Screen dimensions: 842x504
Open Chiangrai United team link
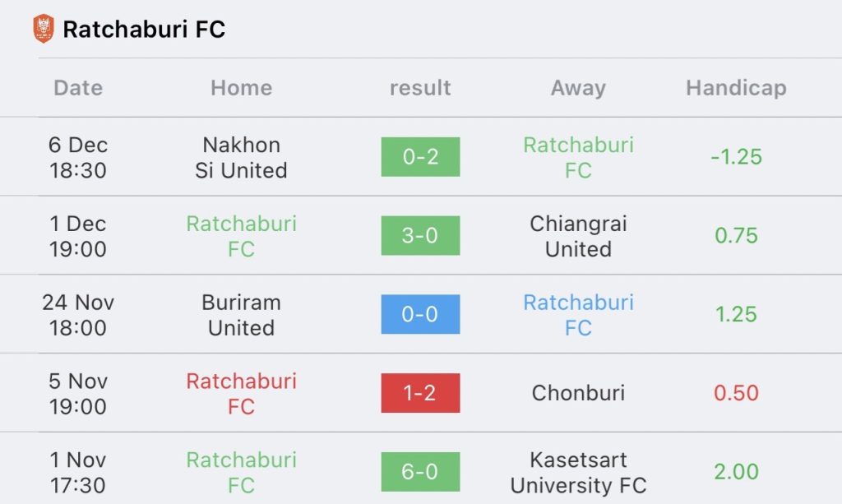point(578,236)
